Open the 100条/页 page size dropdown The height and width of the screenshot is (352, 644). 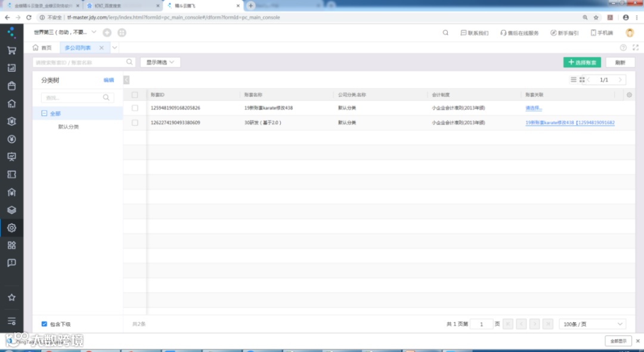(x=592, y=324)
